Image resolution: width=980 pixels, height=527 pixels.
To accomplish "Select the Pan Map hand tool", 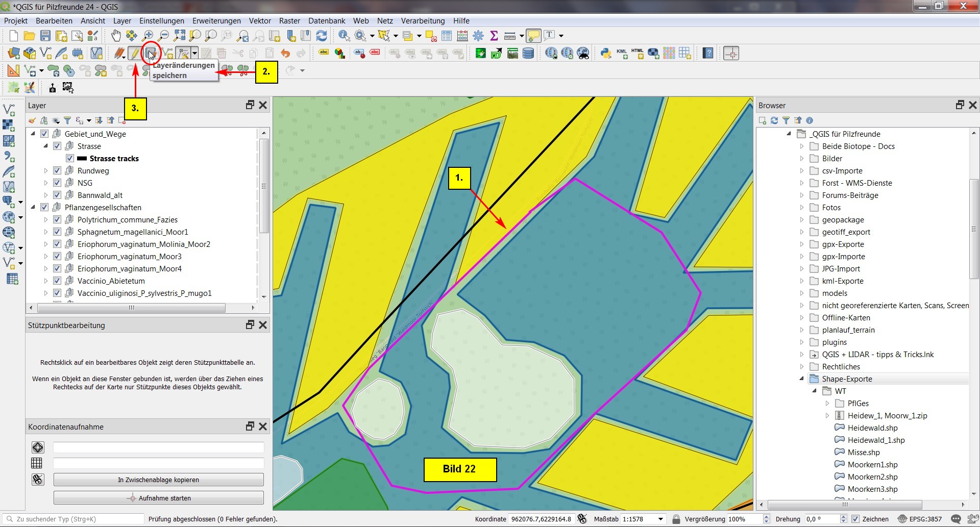I will point(116,35).
